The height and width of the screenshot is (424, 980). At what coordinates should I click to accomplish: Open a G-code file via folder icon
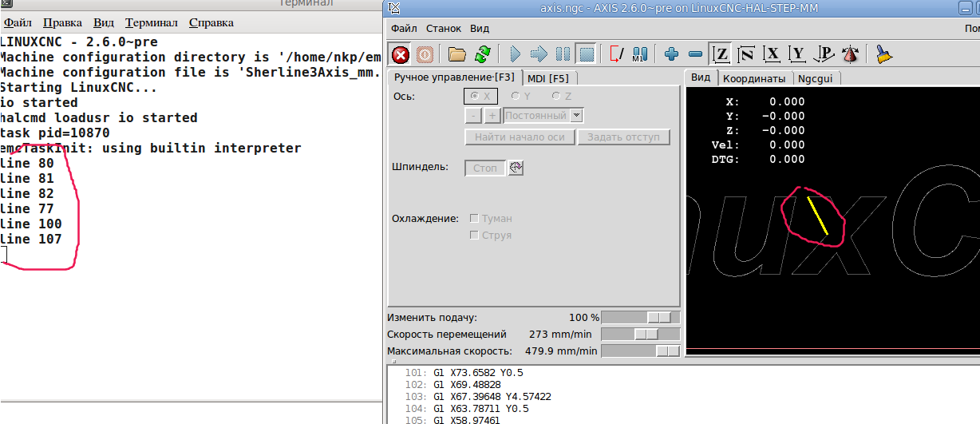tap(456, 54)
